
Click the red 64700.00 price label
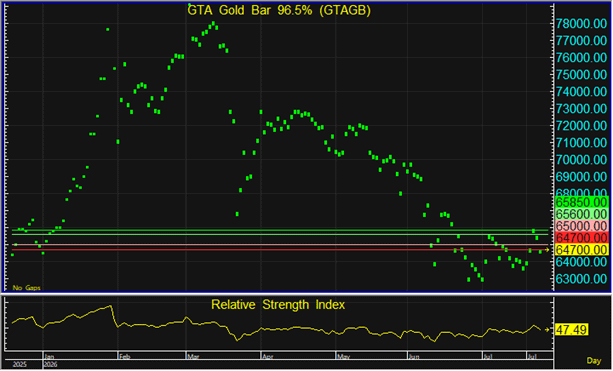point(581,238)
